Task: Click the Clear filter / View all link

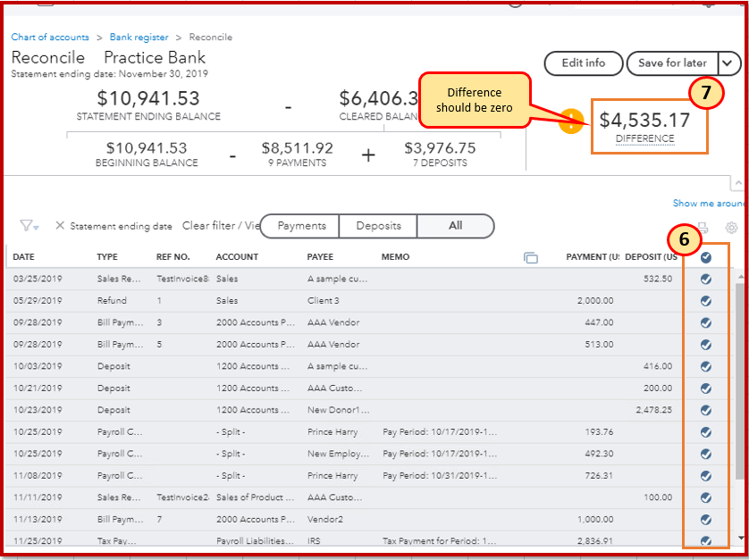Action: point(221,226)
